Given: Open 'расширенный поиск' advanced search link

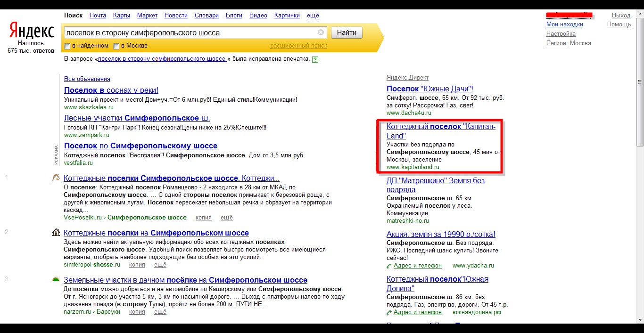Looking at the screenshot, I should pos(298,46).
